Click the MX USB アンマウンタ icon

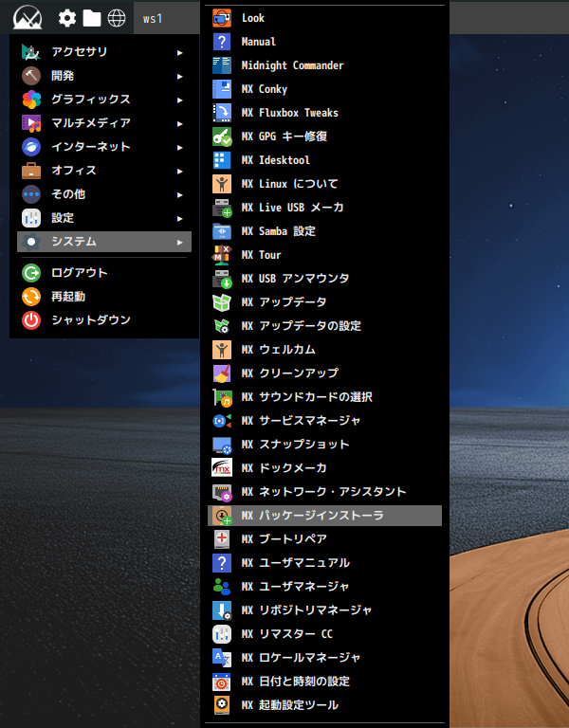tap(222, 279)
